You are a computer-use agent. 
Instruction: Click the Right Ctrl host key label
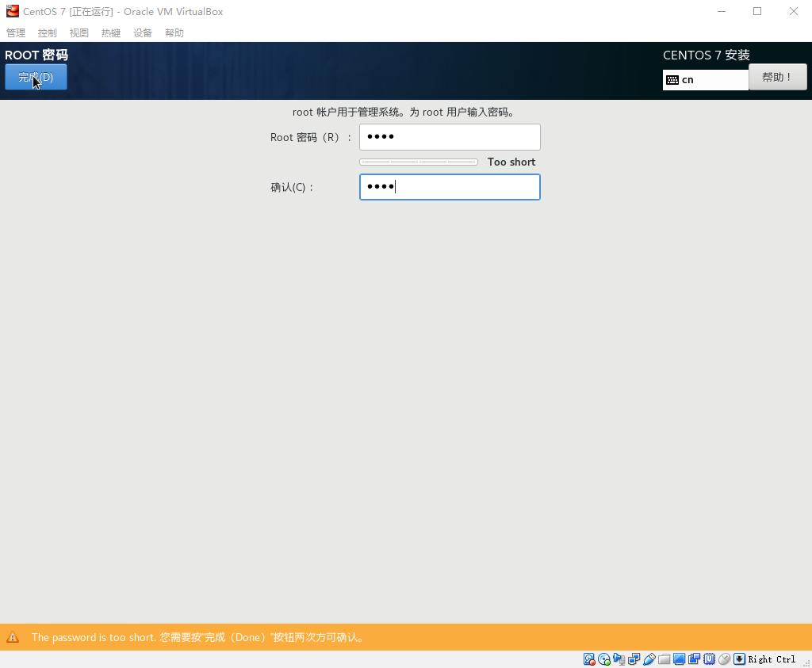[772, 659]
